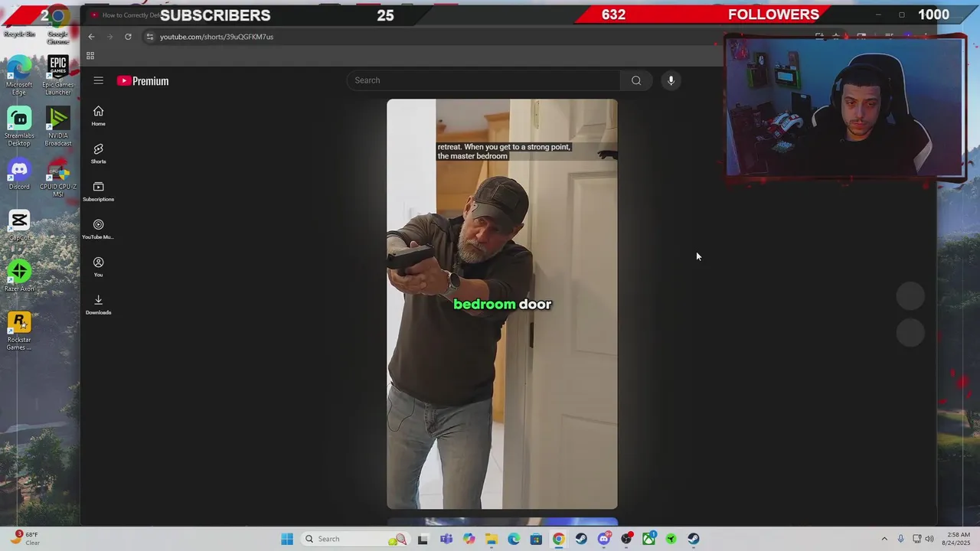Switch to Chrome in the taskbar
Viewport: 980px width, 551px height.
click(x=559, y=539)
